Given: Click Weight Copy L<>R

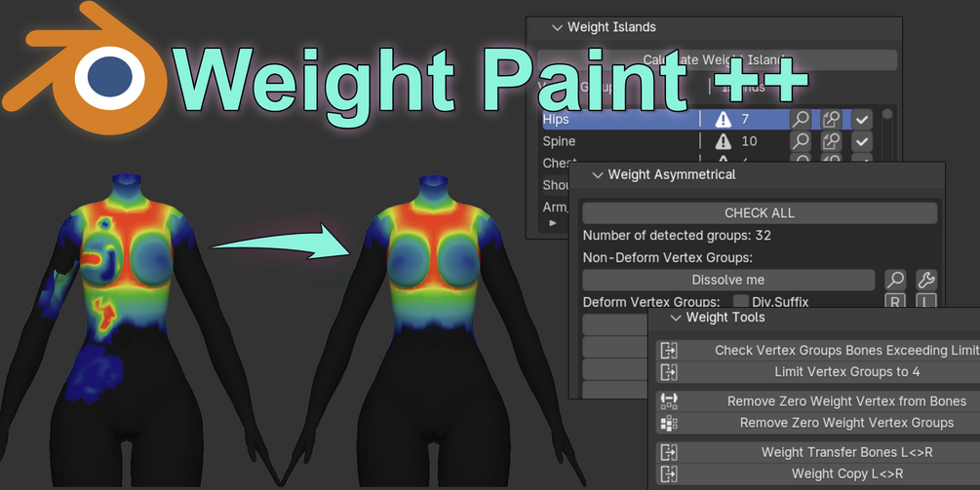Looking at the screenshot, I should pyautogui.click(x=819, y=473).
